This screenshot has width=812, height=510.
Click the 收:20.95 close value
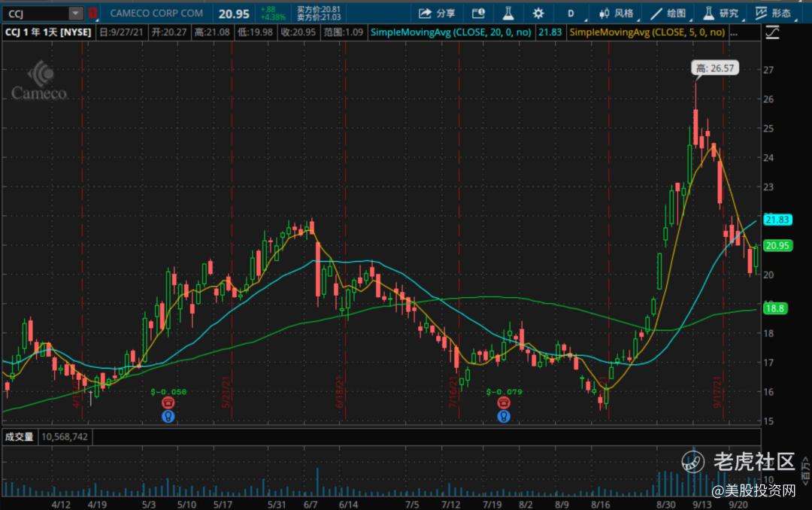298,32
